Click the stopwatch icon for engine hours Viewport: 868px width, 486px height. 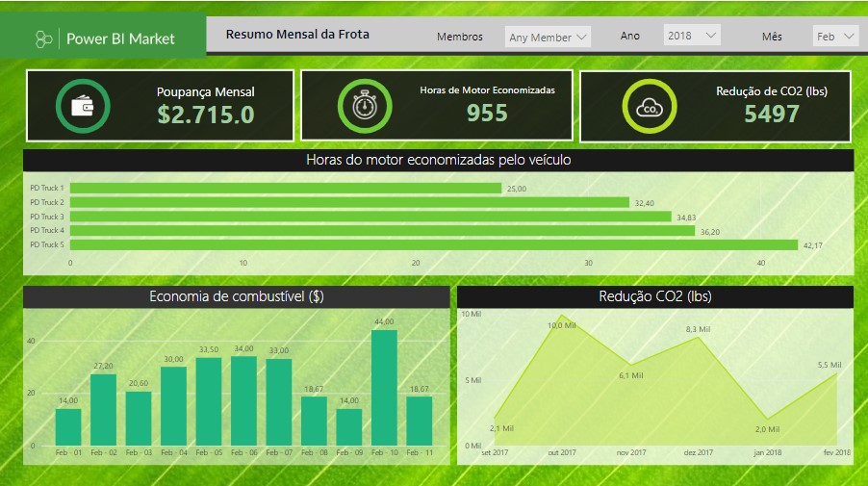click(364, 105)
